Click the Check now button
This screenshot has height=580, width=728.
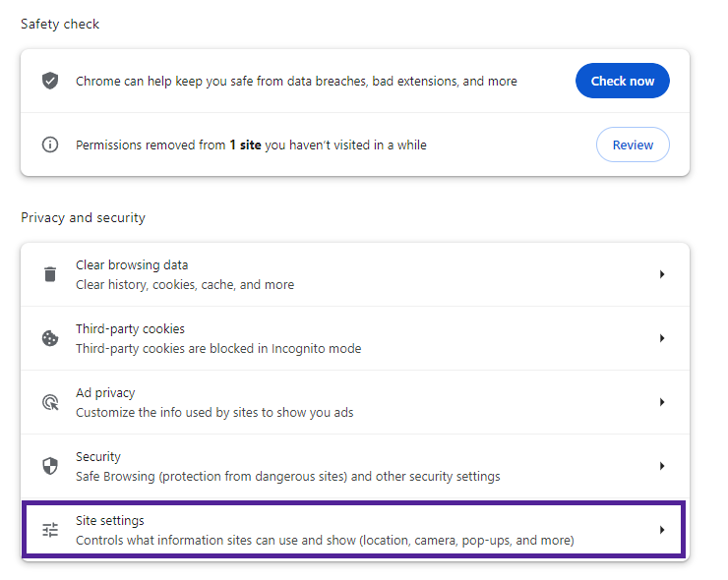click(622, 81)
